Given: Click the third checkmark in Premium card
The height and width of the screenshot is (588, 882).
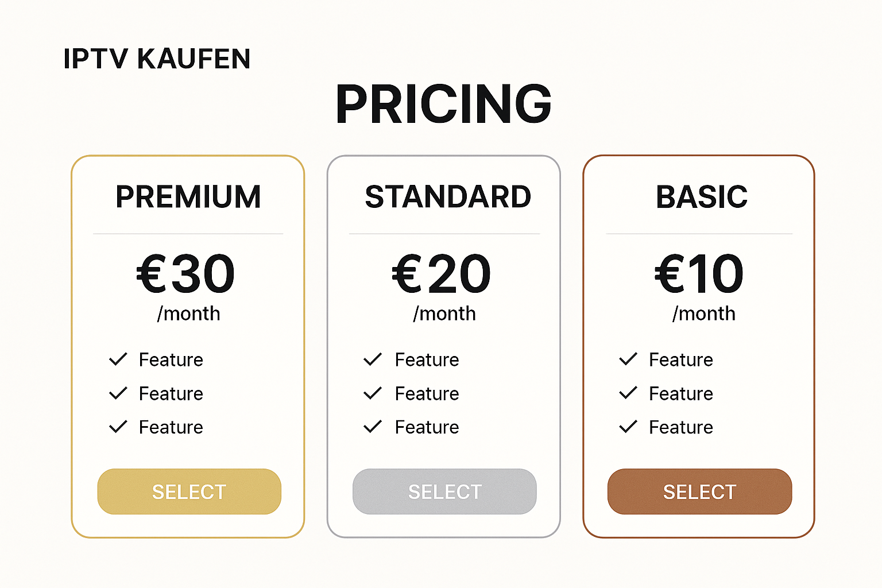Looking at the screenshot, I should [x=118, y=427].
